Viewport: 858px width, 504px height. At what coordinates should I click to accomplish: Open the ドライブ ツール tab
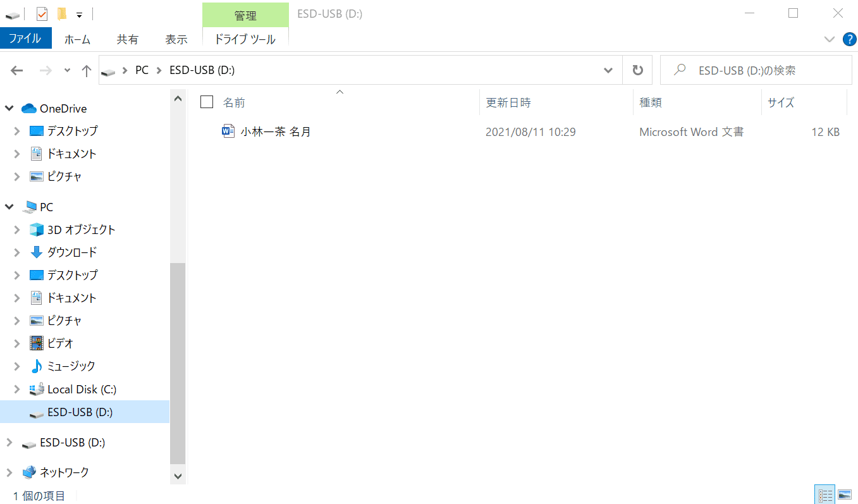click(245, 39)
